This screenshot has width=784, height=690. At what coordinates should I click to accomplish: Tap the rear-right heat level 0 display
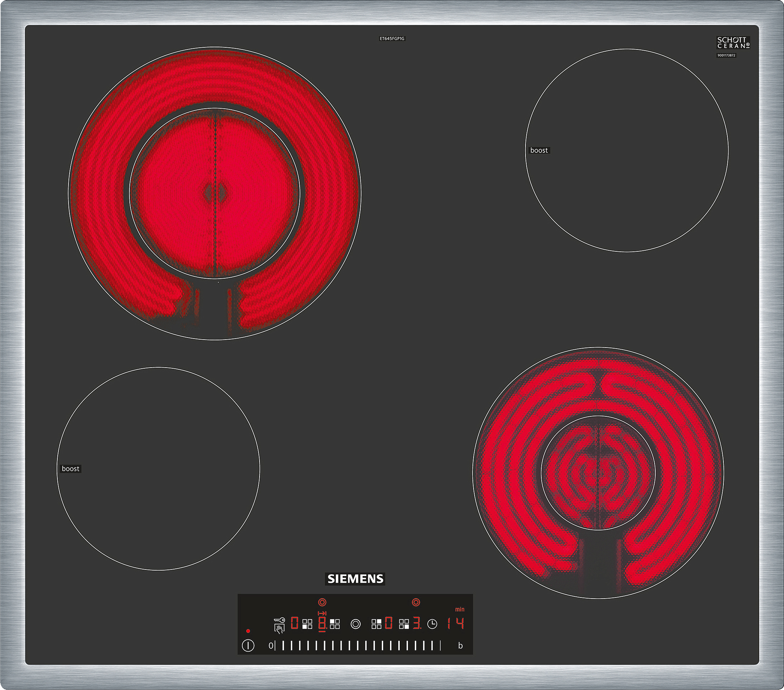point(389,623)
